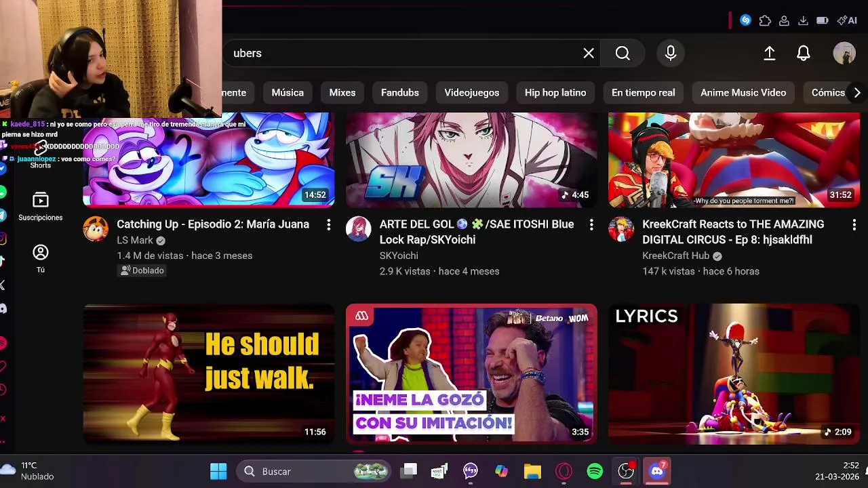Open the notifications bell
868x488 pixels.
[804, 54]
